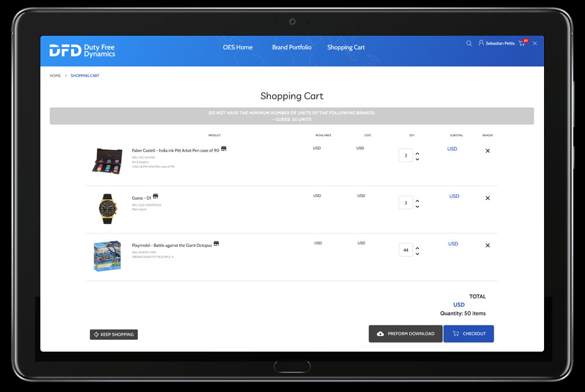The image size is (585, 392).
Task: Click the HOME breadcrumb link
Action: tap(55, 75)
